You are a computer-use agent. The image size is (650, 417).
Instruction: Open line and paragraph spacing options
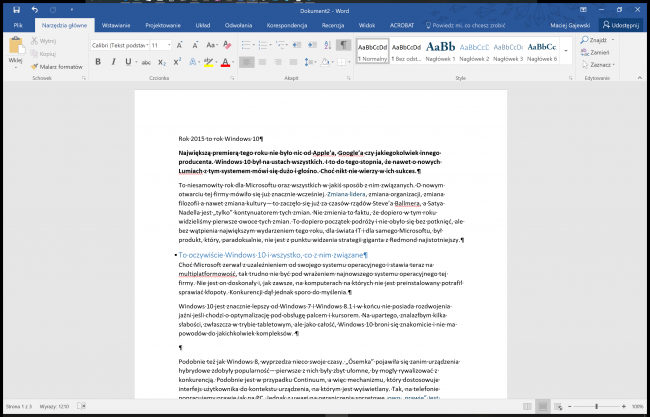(x=310, y=62)
